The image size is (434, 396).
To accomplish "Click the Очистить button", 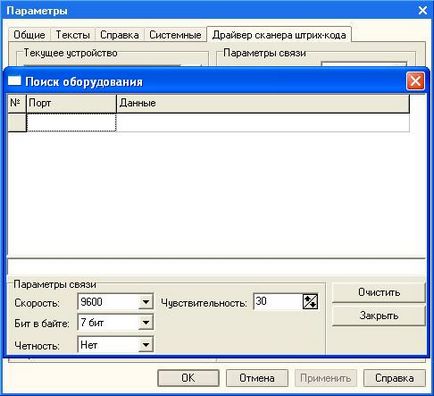I will point(379,292).
